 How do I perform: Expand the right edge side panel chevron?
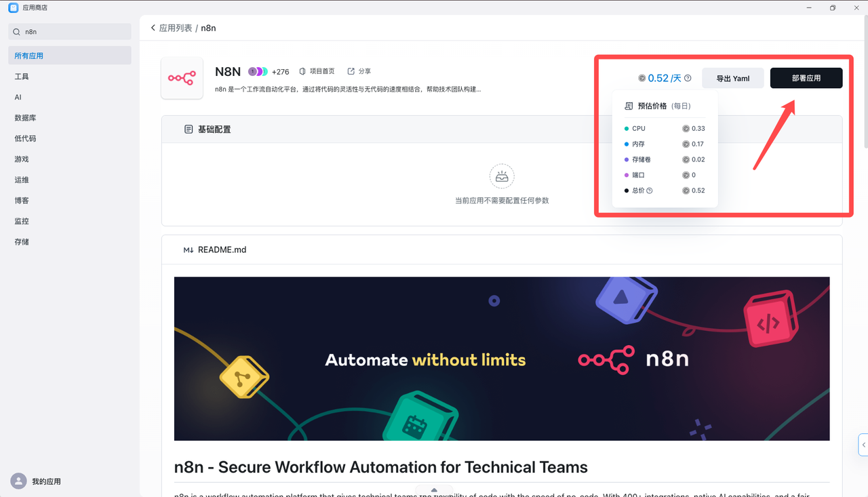coord(863,445)
